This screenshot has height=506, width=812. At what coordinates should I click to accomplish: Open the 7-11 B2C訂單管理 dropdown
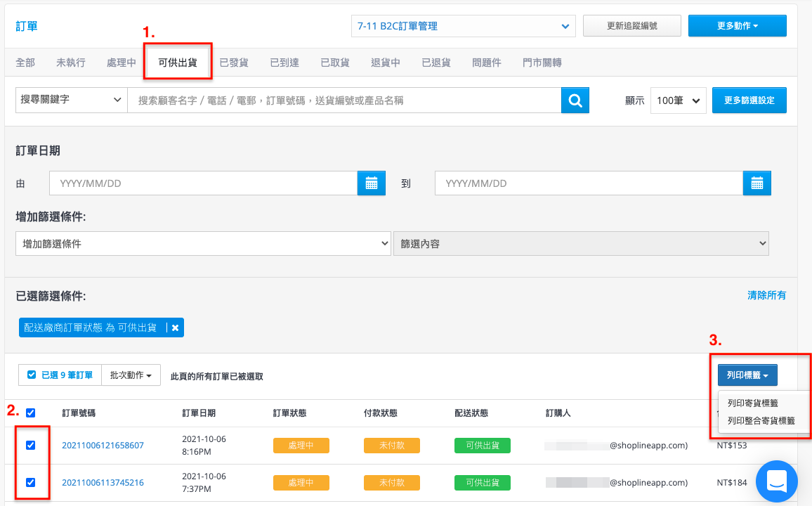[464, 26]
